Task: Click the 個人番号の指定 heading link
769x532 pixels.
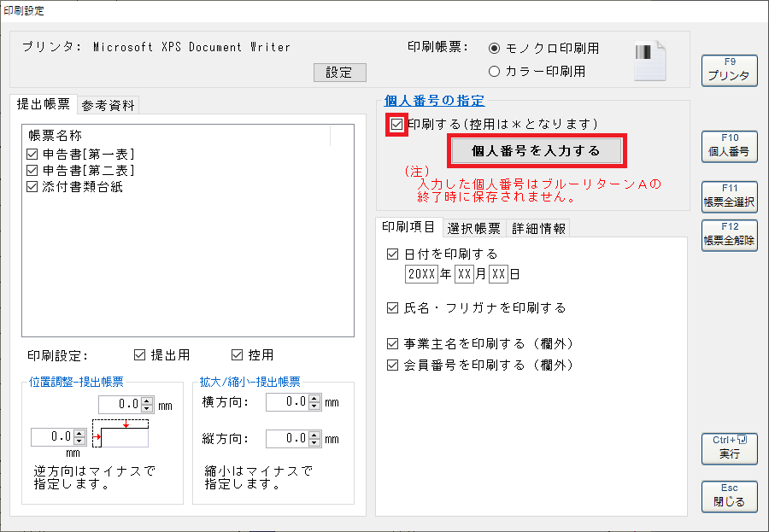Action: (x=434, y=101)
